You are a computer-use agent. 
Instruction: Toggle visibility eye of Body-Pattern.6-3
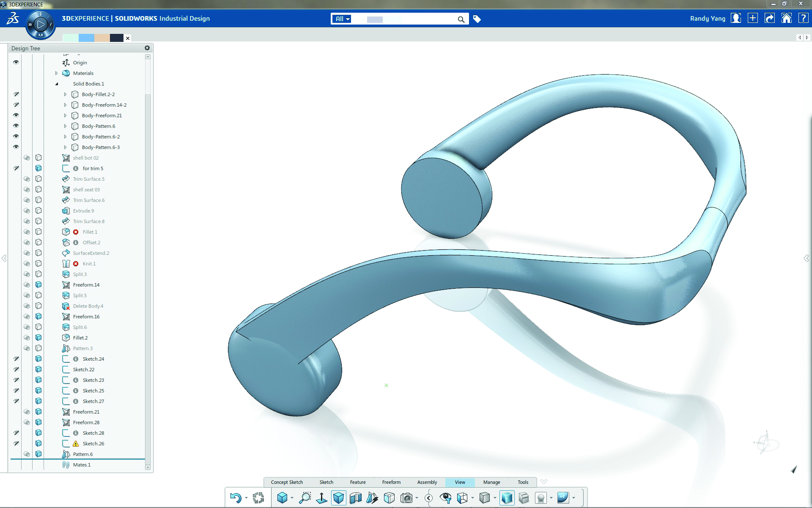16,147
